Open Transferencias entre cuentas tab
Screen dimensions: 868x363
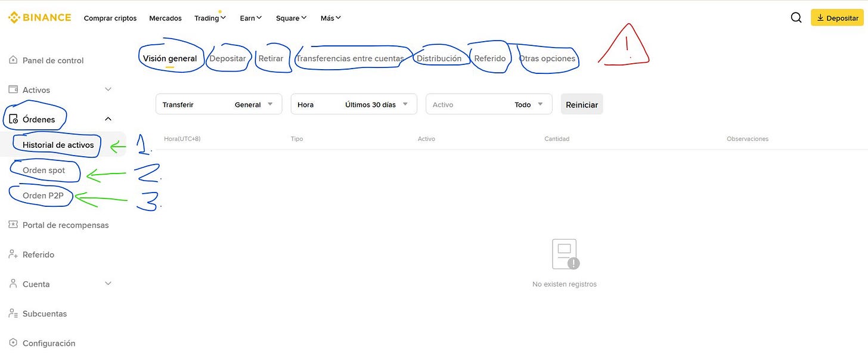click(350, 58)
